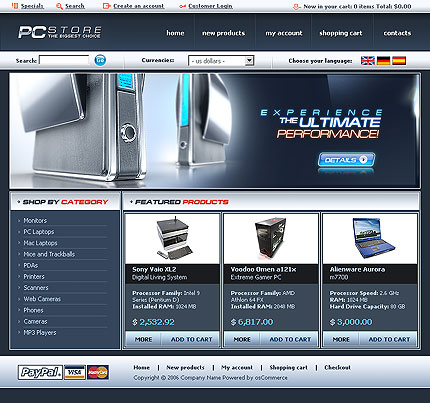
Task: Switch language using the German flag
Action: (383, 61)
